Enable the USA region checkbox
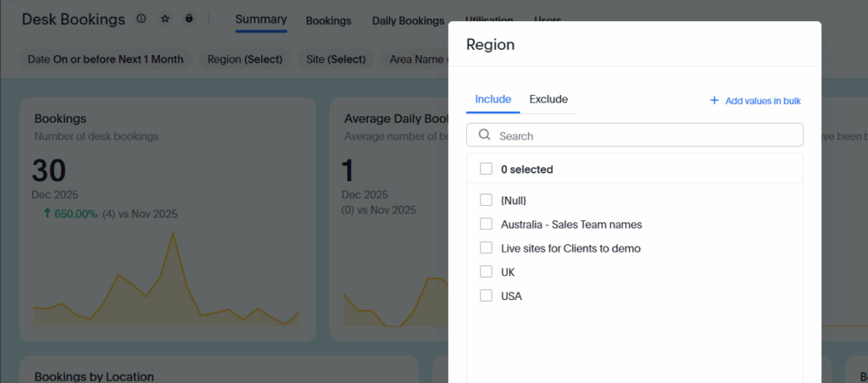Screen dimensions: 868x383 point(486,296)
